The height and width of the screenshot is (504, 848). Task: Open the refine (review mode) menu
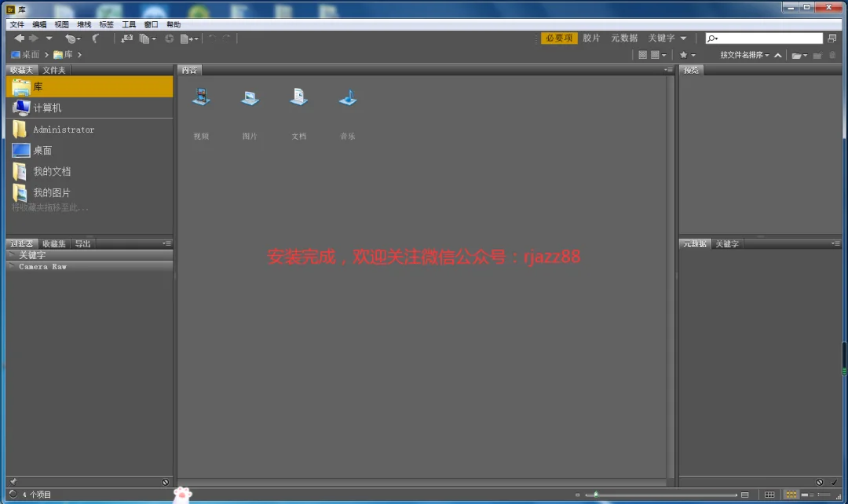tap(148, 38)
